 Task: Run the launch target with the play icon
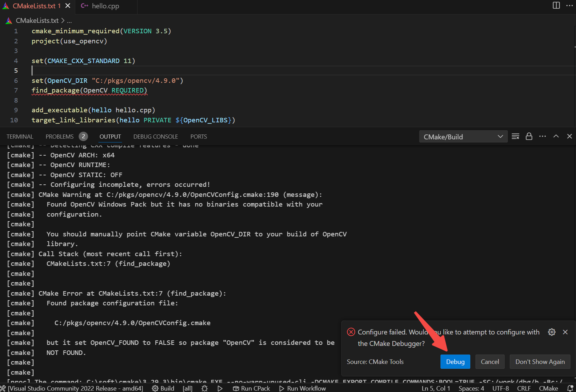(220, 388)
